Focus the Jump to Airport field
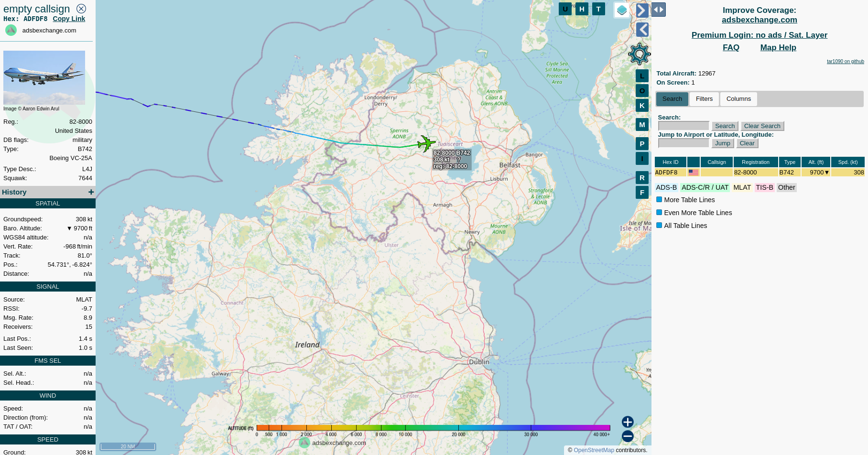Viewport: 868px width, 455px height. click(x=684, y=143)
